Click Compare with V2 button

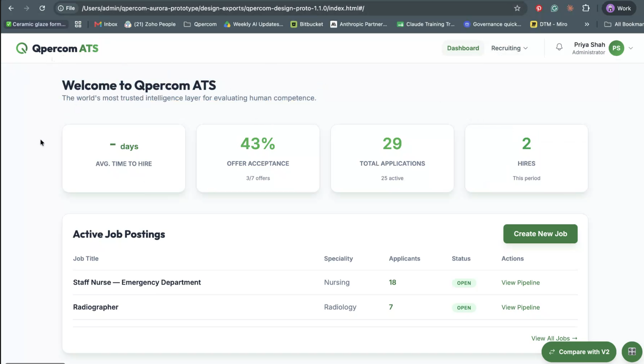pos(579,352)
